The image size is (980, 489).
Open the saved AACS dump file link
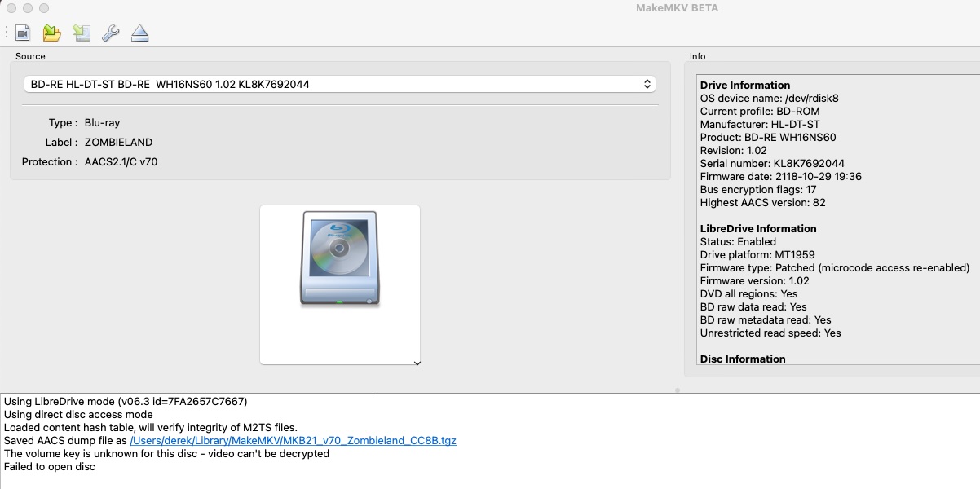tap(293, 441)
